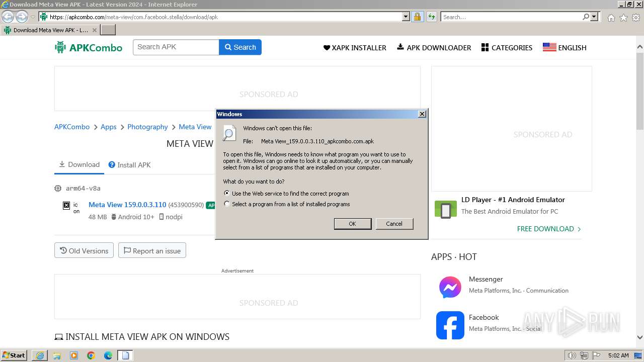This screenshot has width=644, height=362.
Task: Click the Apps breadcrumb link
Action: tap(108, 127)
